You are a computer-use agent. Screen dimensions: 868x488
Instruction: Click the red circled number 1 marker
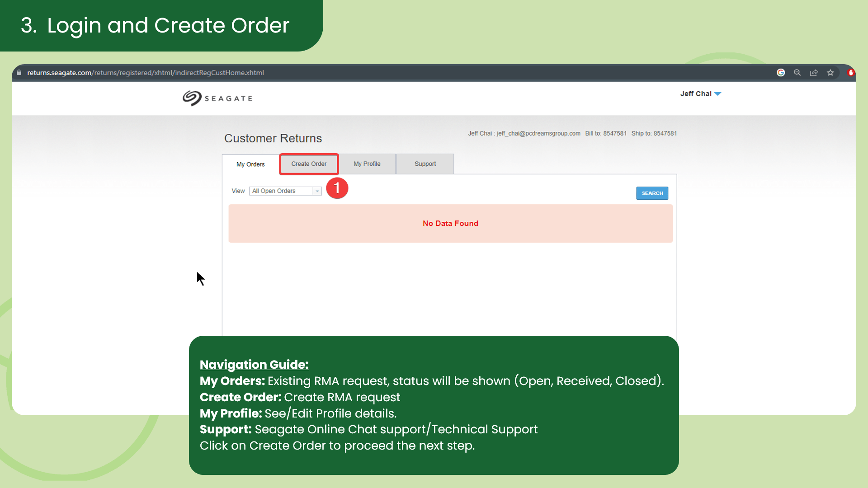(x=337, y=188)
